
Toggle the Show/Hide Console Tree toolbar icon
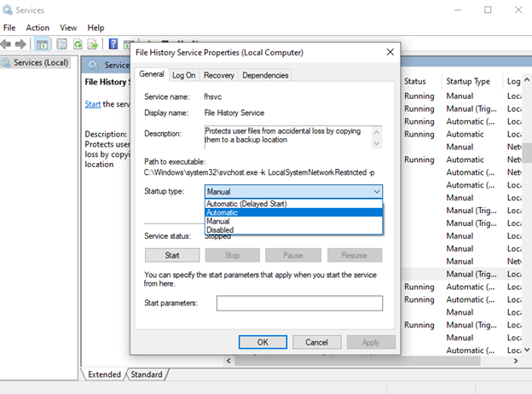(42, 44)
